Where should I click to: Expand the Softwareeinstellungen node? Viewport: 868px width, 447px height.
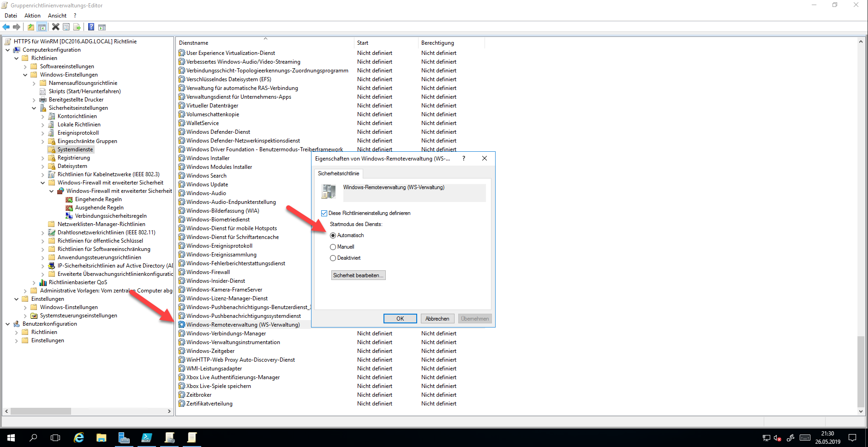(25, 66)
